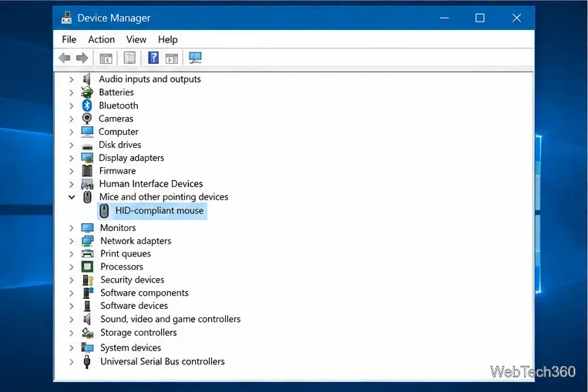Screen dimensions: 588x392
Task: Expand Universal Serial Bus controllers chevron
Action: pyautogui.click(x=71, y=362)
